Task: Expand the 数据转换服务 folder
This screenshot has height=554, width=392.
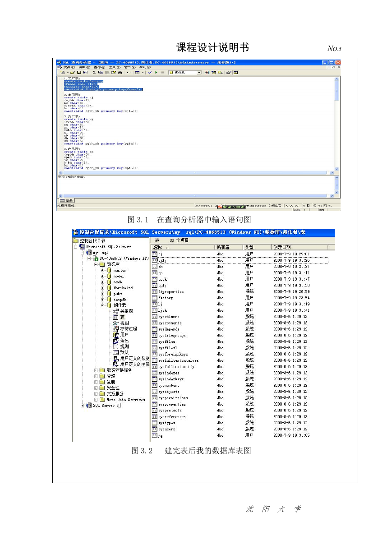Action: 96,370
